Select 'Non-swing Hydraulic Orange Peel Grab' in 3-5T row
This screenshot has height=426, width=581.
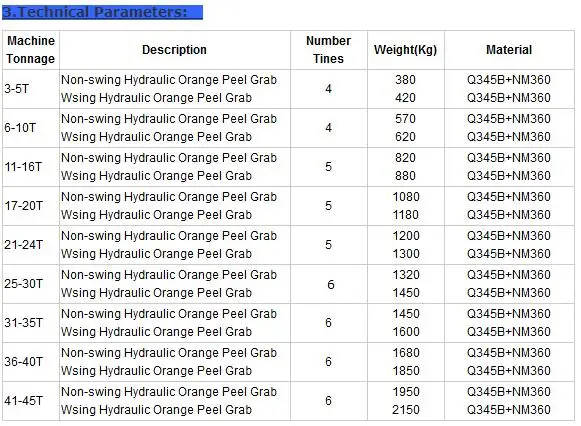(x=169, y=80)
